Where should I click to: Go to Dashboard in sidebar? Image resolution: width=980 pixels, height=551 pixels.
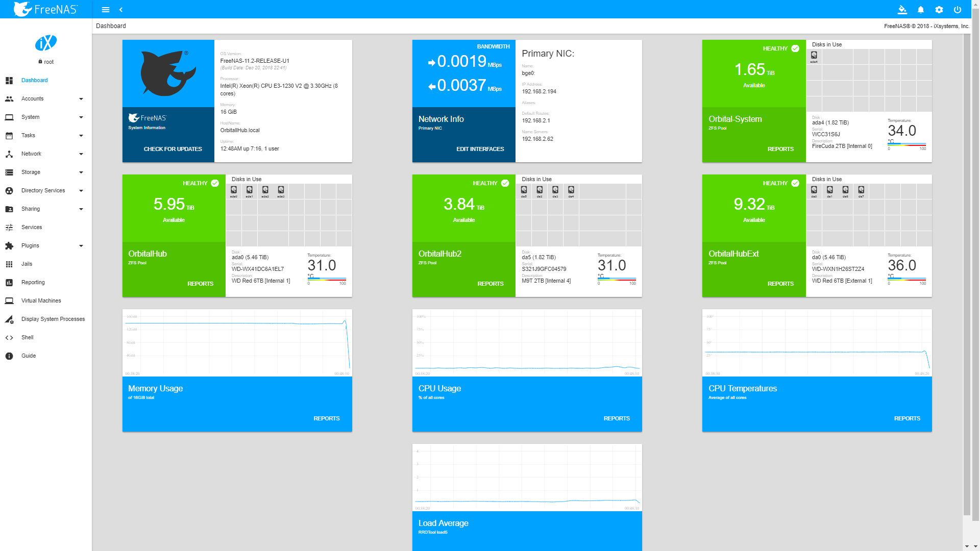[x=46, y=81]
